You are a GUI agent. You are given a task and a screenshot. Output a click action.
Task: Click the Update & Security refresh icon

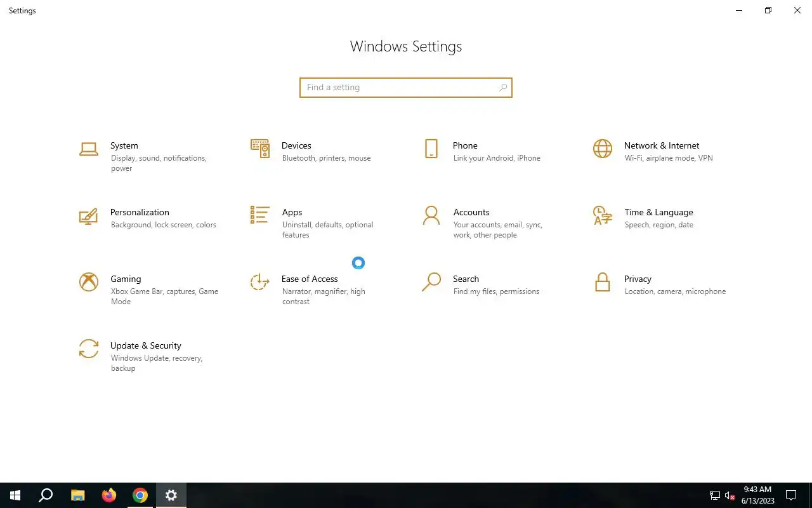pos(89,349)
